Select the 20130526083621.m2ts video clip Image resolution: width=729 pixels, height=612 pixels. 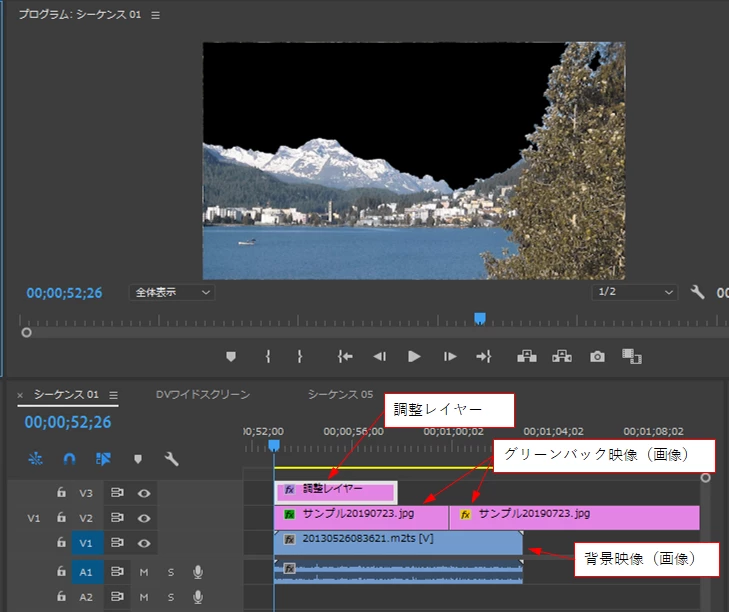pos(398,543)
